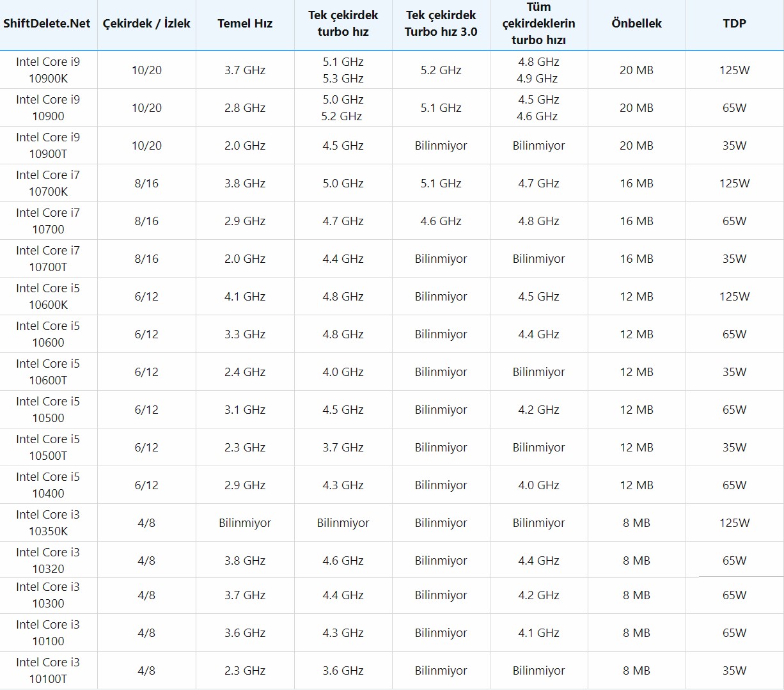The height and width of the screenshot is (690, 784).
Task: Click the Intel Core i3 10350K model cell
Action: [48, 523]
